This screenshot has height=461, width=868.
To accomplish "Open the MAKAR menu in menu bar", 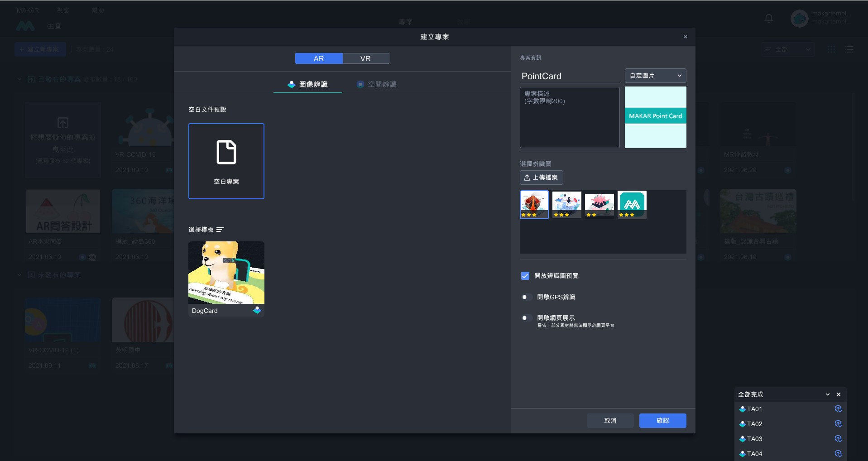I will click(28, 10).
